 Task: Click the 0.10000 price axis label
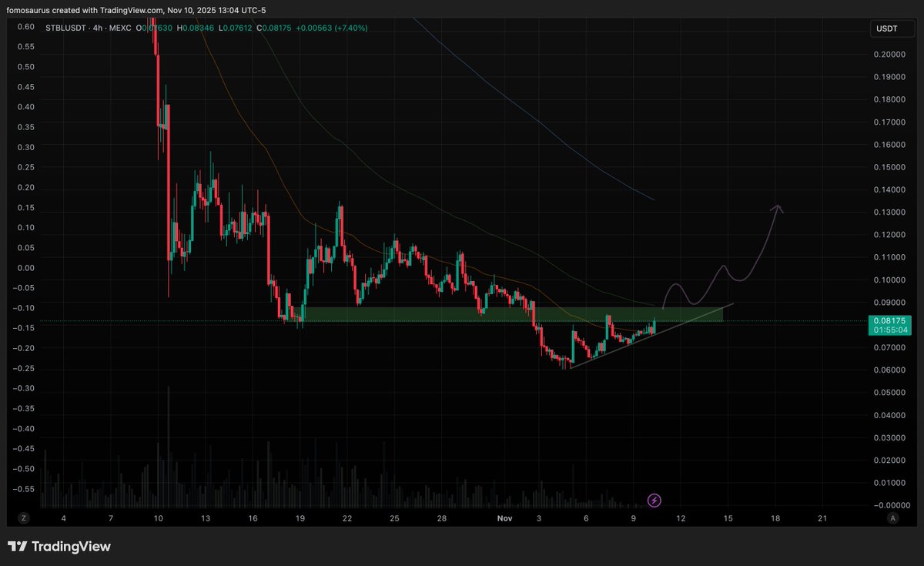[889, 280]
